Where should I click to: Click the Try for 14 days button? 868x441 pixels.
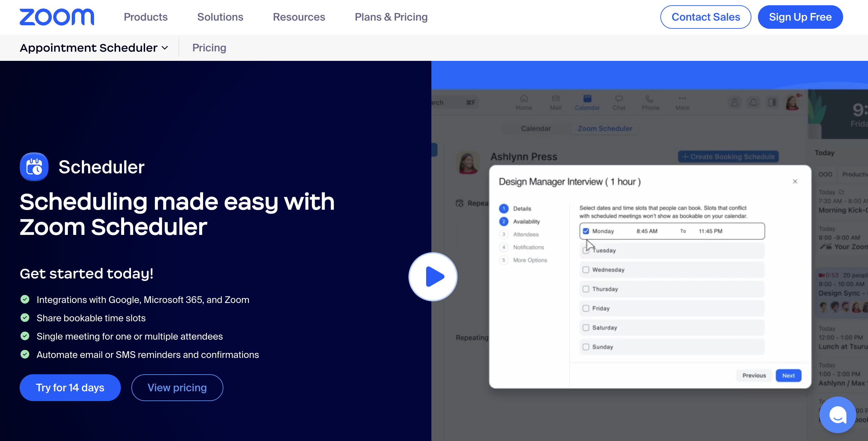(70, 387)
